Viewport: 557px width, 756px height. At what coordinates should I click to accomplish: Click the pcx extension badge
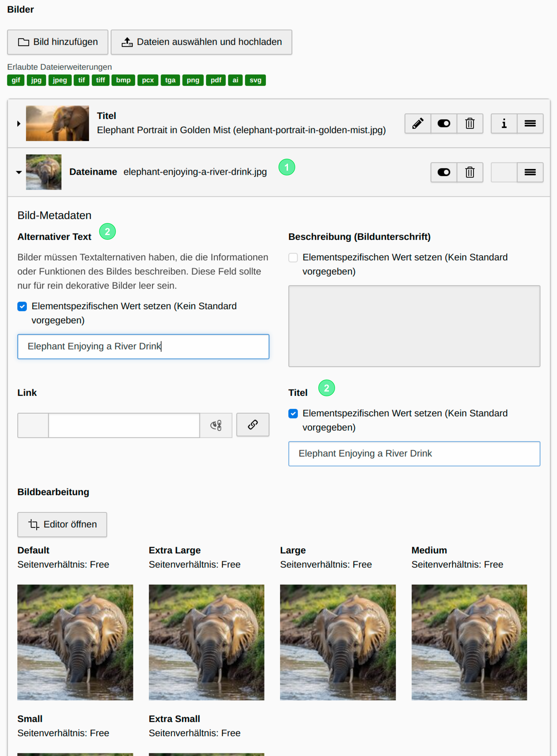coord(148,80)
